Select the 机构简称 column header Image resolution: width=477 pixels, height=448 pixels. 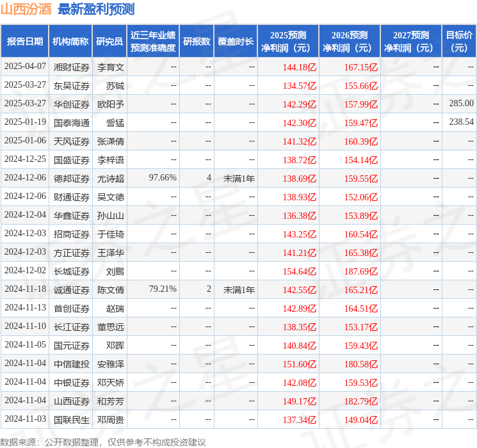tap(70, 41)
